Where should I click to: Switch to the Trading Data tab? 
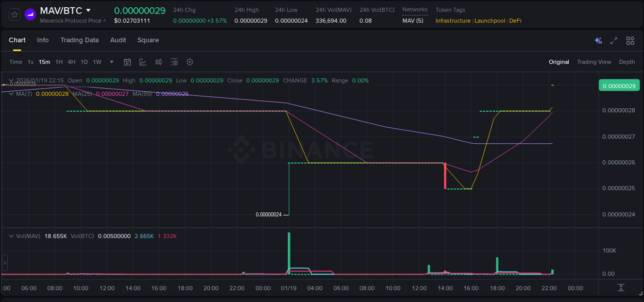coord(79,40)
